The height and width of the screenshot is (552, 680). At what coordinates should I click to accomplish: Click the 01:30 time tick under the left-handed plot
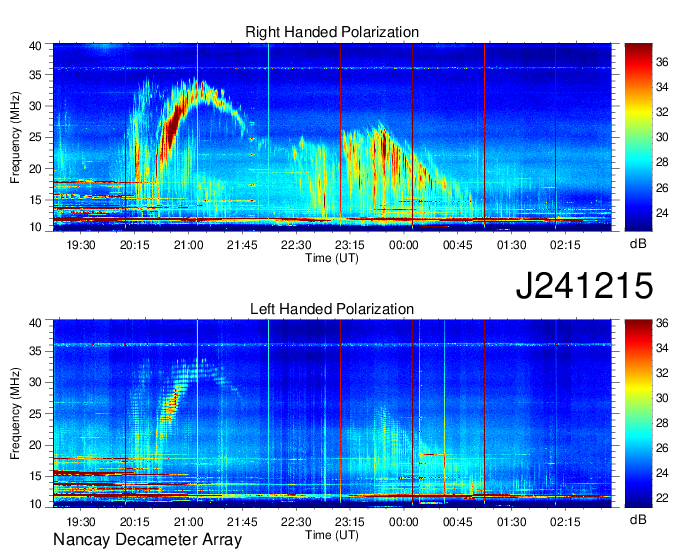511,522
